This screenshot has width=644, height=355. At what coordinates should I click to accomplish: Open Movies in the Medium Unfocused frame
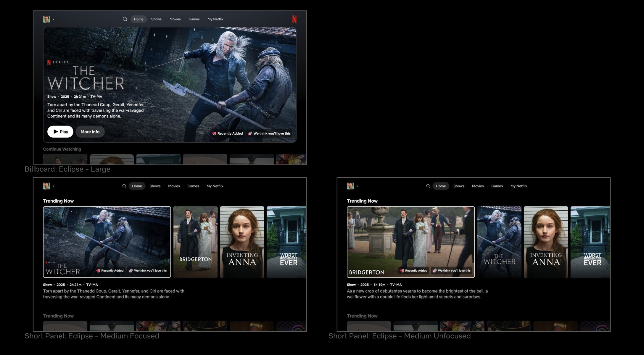tap(478, 186)
